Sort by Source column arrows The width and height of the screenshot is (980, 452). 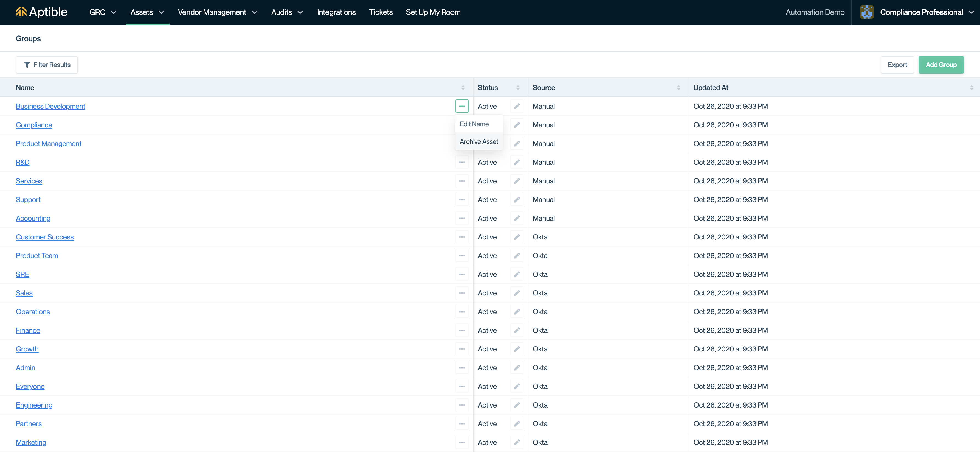[x=678, y=88]
